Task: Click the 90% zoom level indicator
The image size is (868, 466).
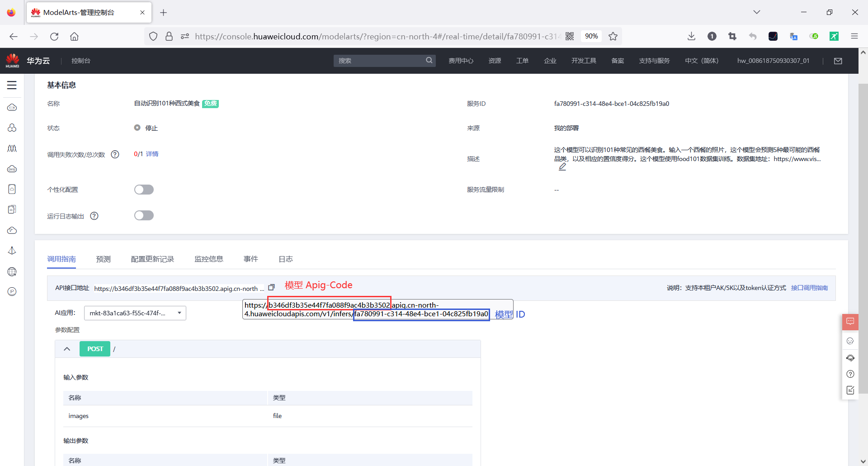Action: (x=591, y=36)
